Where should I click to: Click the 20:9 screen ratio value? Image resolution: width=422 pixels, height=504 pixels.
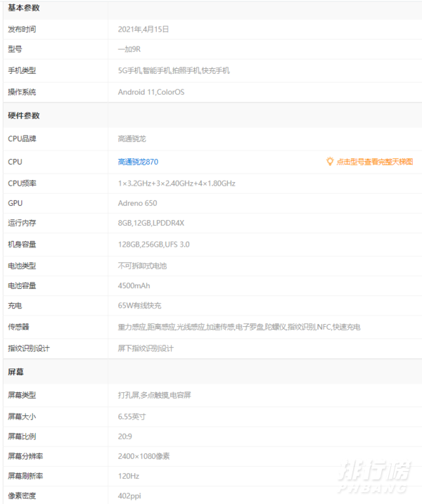tap(124, 437)
